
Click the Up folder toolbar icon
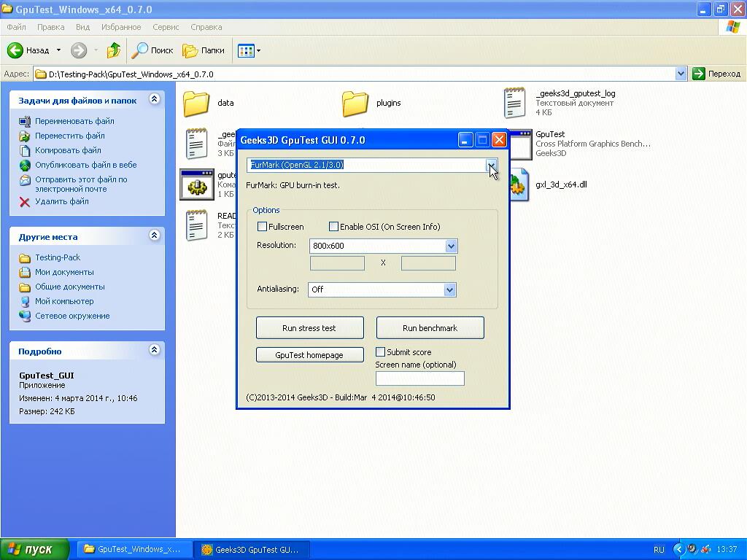[113, 50]
